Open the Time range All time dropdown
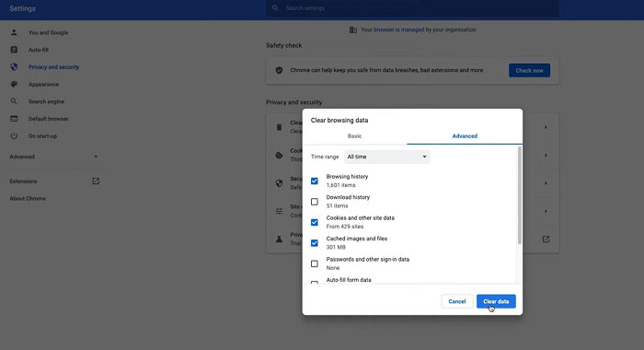The image size is (644, 350). point(387,157)
